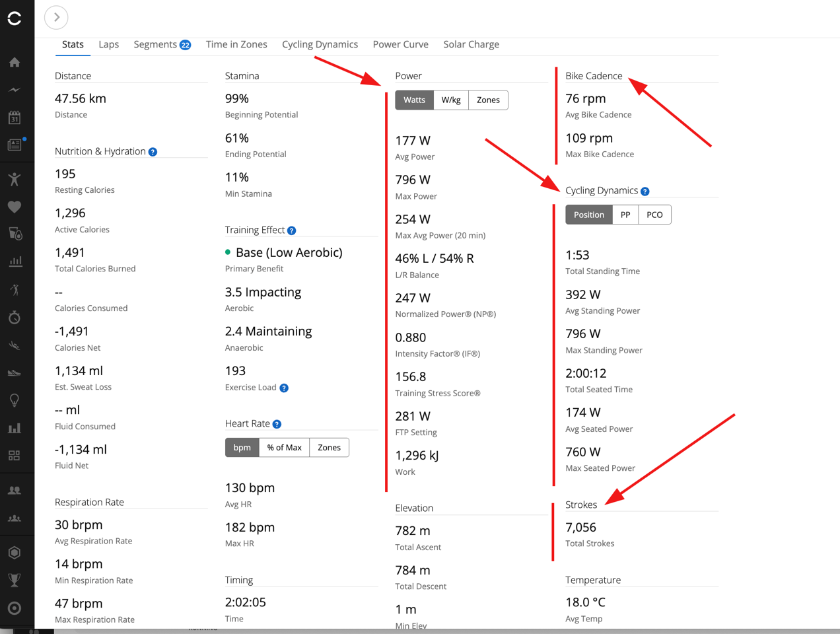Switch Heart Rate display to % of Max
This screenshot has width=840, height=634.
(x=284, y=448)
